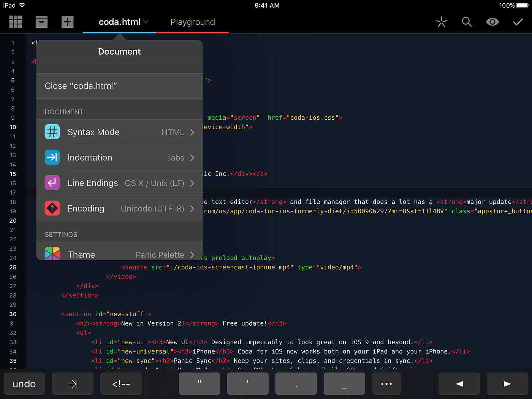Click the Syntax Mode hash icon
Image resolution: width=532 pixels, height=399 pixels.
(x=52, y=132)
